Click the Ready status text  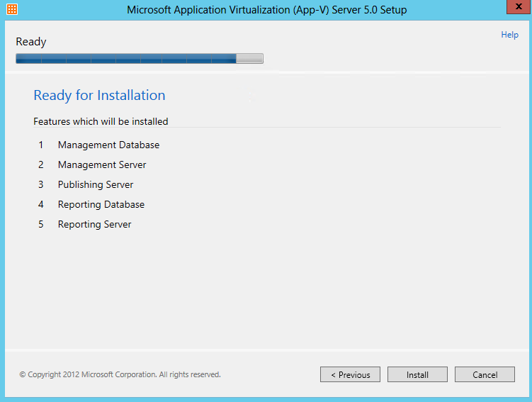(x=31, y=42)
